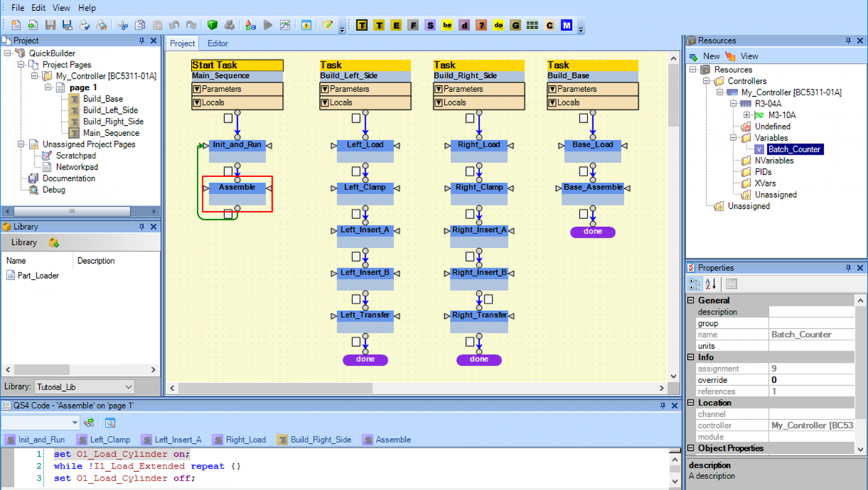Image resolution: width=868 pixels, height=490 pixels.
Task: Select the 'd' done block tool
Action: (464, 25)
